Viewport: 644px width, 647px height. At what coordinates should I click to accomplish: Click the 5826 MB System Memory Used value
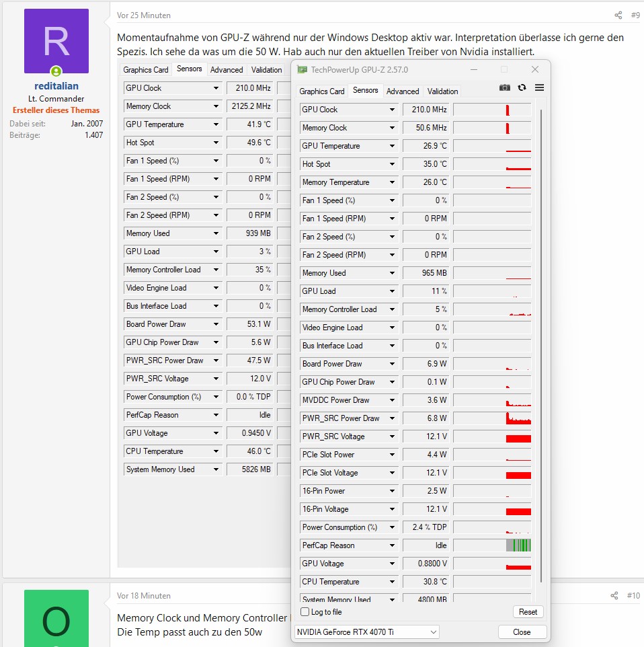coord(249,469)
